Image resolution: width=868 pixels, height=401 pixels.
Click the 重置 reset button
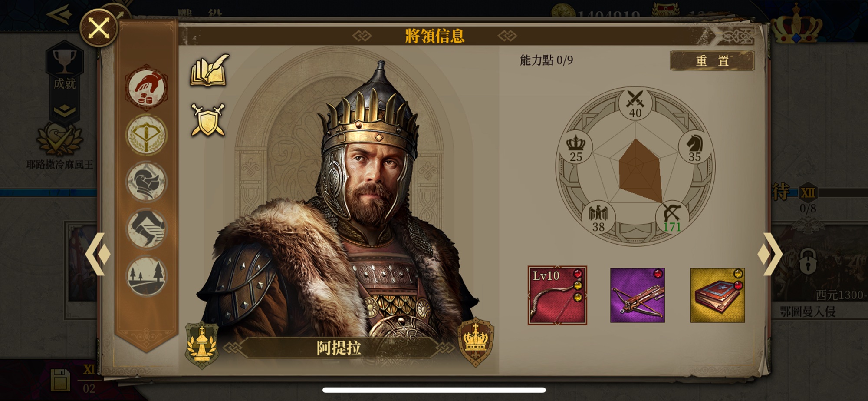[x=712, y=60]
